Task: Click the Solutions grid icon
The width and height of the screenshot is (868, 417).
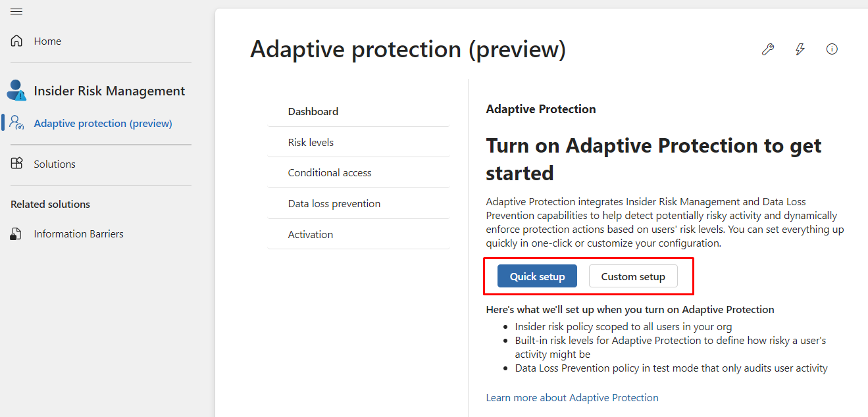Action: tap(17, 164)
